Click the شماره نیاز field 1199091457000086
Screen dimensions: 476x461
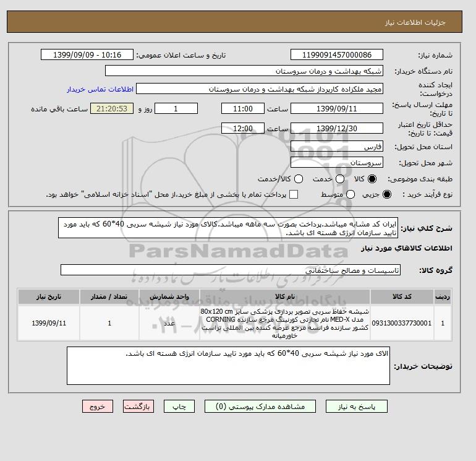click(x=337, y=54)
